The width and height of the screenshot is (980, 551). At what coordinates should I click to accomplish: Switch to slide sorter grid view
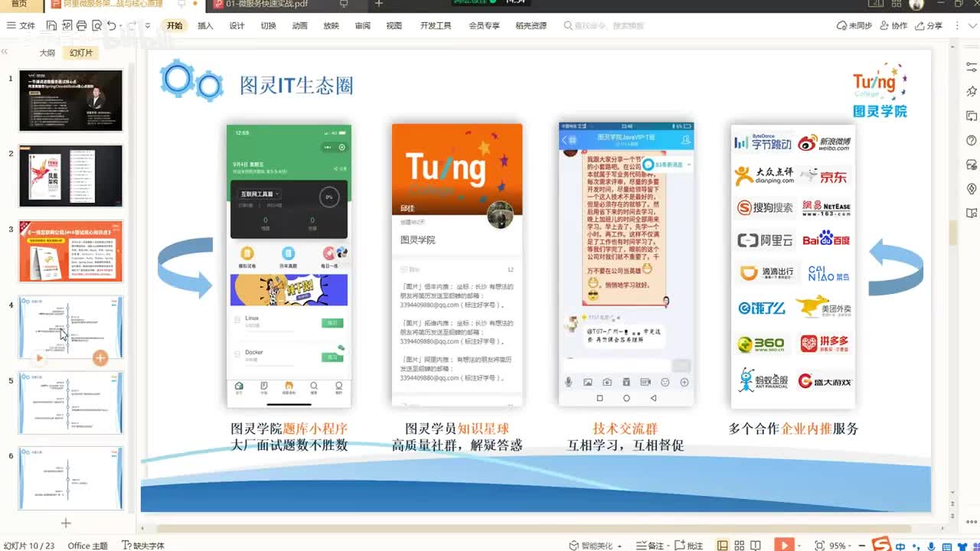(x=740, y=546)
